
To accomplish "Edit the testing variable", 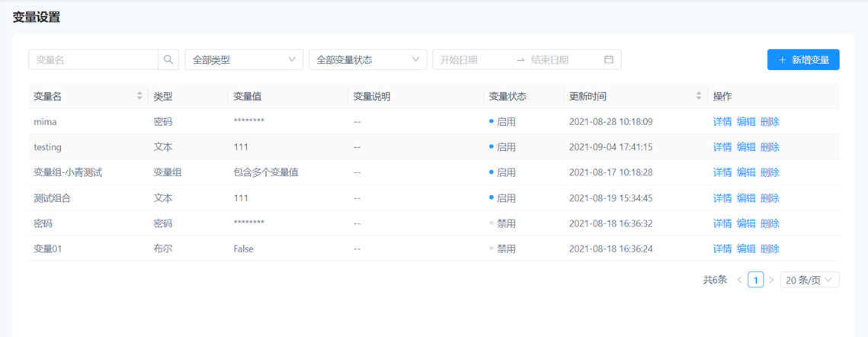I will pos(746,147).
